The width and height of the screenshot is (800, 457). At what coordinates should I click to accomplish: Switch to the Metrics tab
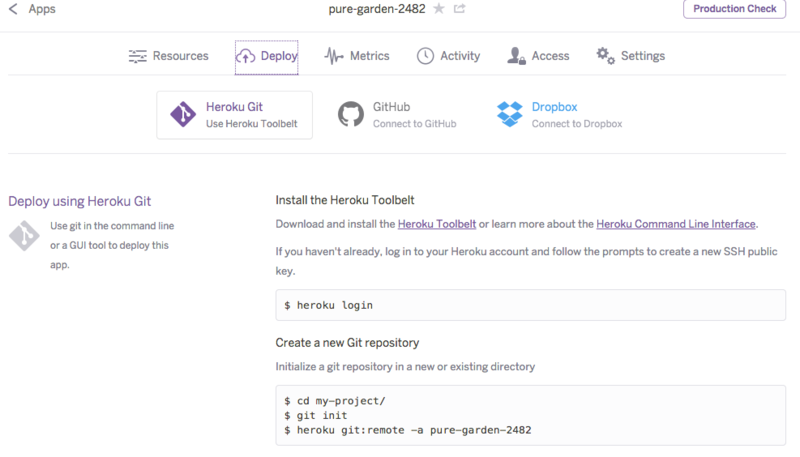click(357, 56)
